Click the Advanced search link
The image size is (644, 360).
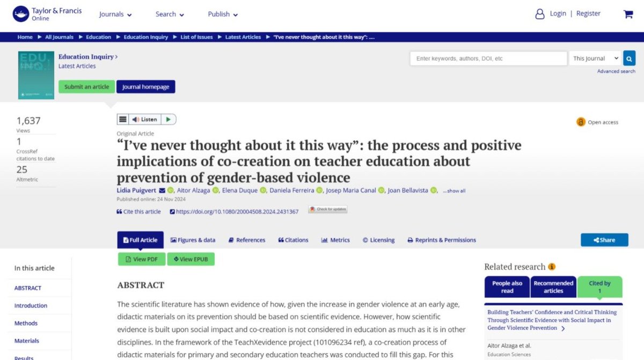click(x=616, y=71)
